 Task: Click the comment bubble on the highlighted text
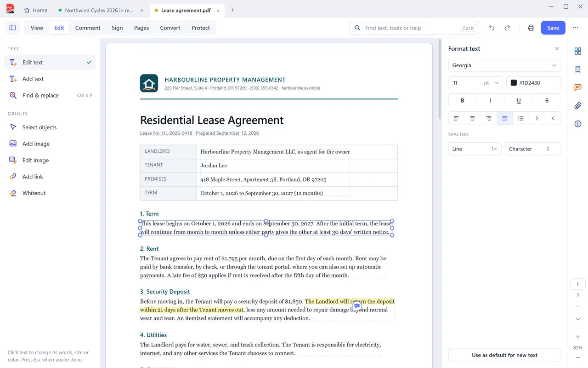point(357,306)
